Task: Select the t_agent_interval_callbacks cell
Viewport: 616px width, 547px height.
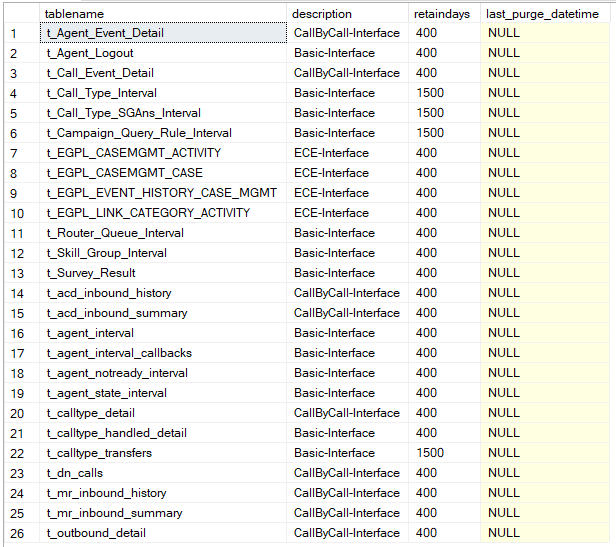Action: (163, 353)
